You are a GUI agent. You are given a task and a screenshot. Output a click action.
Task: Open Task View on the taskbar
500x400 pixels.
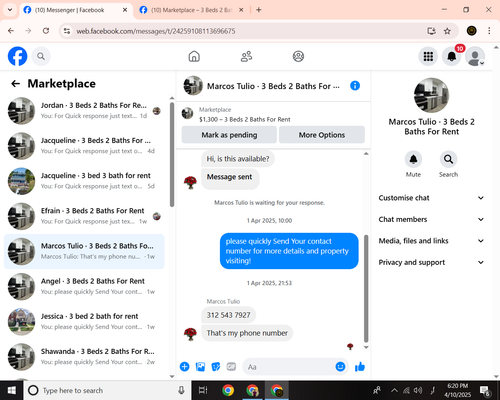click(x=203, y=390)
